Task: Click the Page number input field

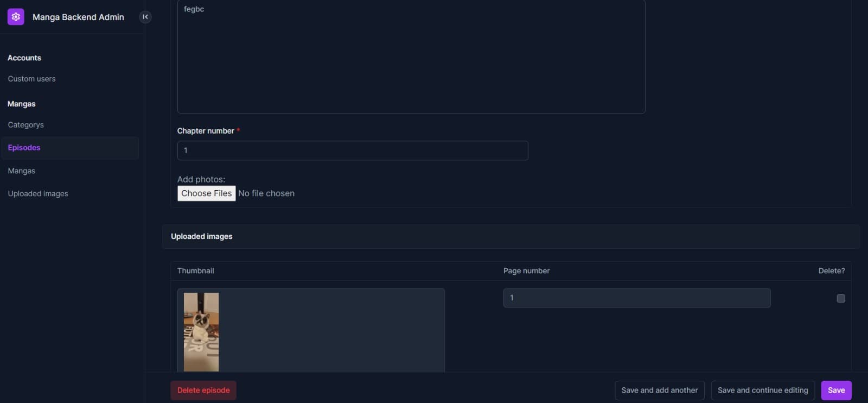Action: click(636, 298)
